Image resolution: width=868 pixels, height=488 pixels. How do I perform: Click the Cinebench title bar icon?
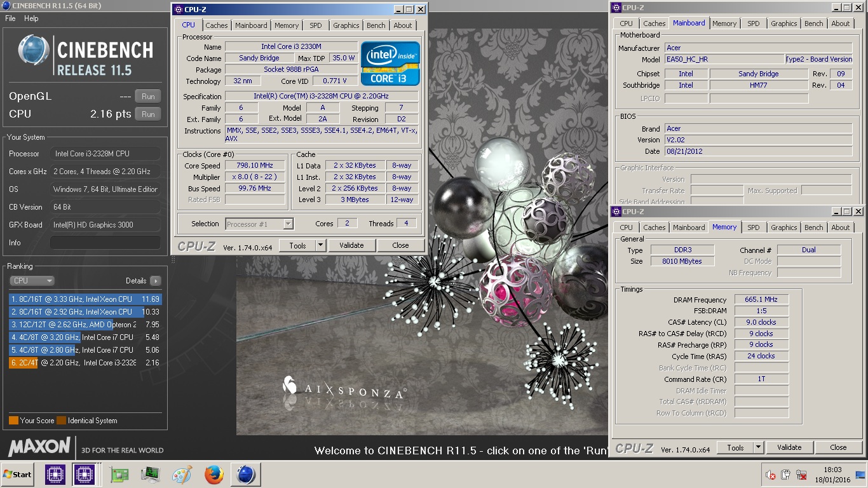[x=6, y=6]
